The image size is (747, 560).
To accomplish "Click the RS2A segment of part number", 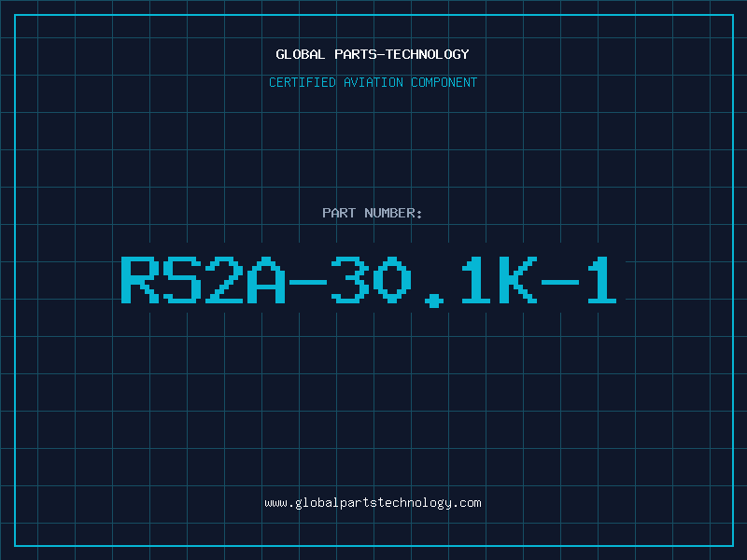I will click(203, 280).
